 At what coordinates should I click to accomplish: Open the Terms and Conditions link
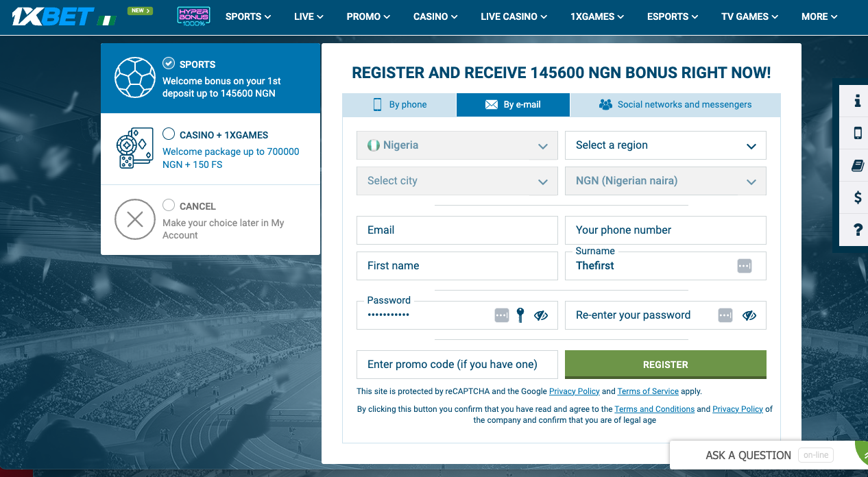[655, 409]
